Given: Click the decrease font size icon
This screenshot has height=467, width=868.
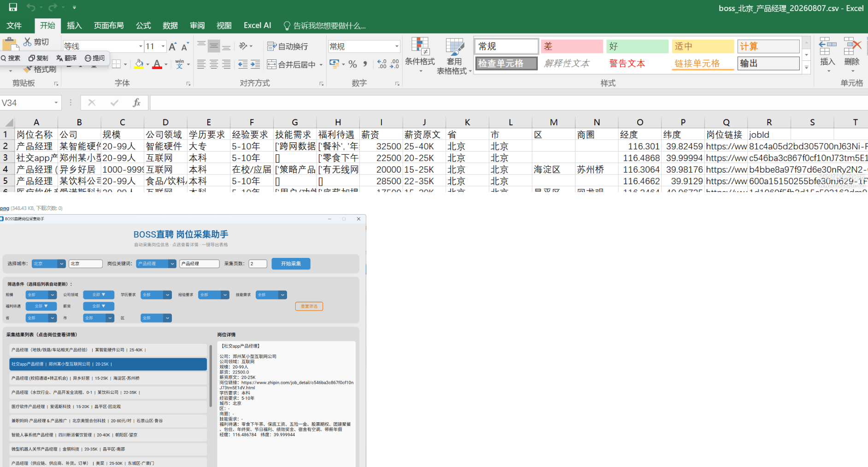Looking at the screenshot, I should [185, 47].
